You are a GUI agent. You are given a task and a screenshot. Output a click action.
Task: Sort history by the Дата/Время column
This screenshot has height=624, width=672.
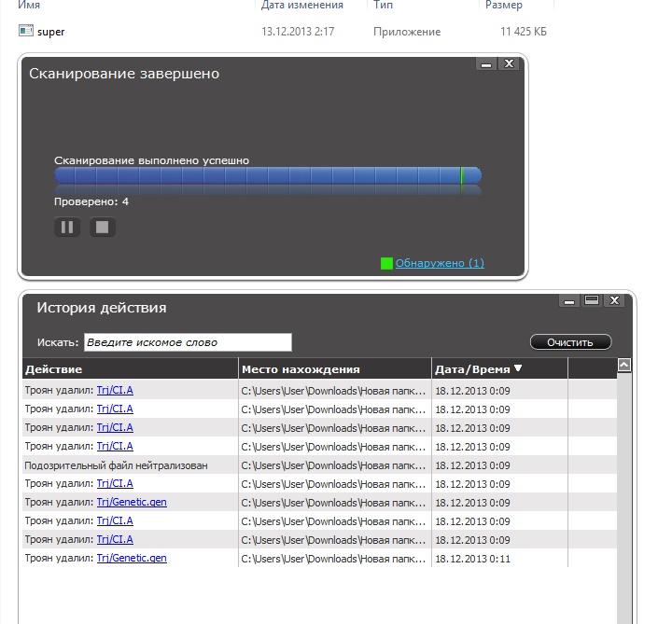tap(499, 368)
